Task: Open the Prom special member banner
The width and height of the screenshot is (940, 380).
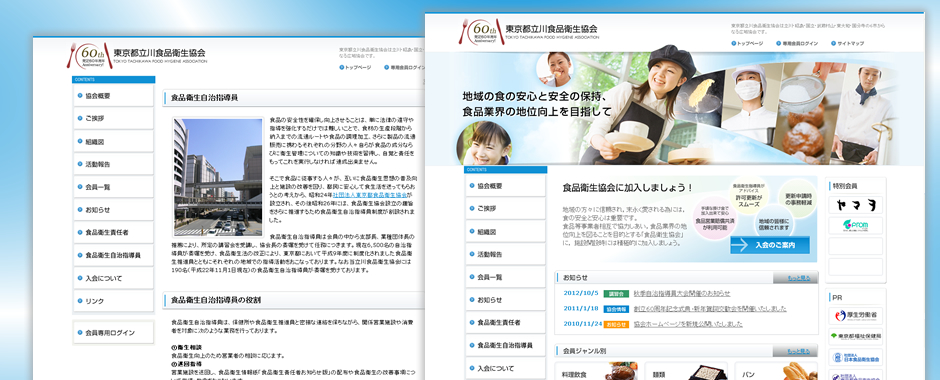Action: pos(855,226)
